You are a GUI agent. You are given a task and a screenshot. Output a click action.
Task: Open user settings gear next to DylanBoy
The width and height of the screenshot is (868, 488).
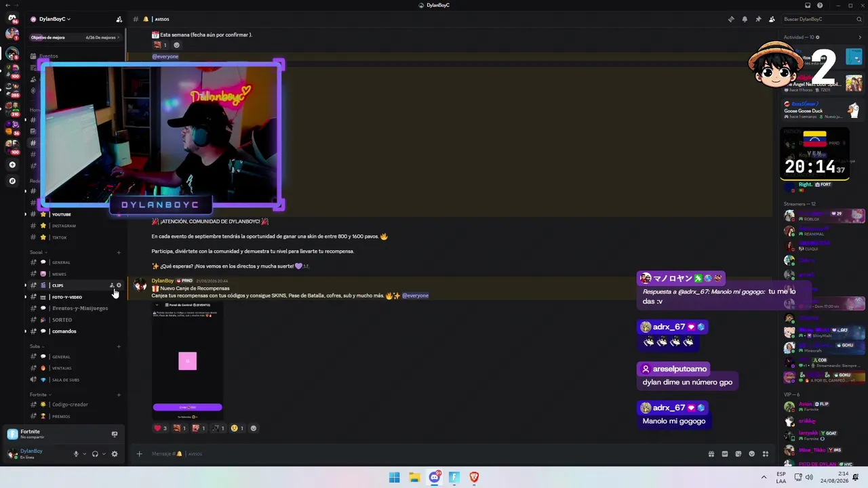[114, 454]
